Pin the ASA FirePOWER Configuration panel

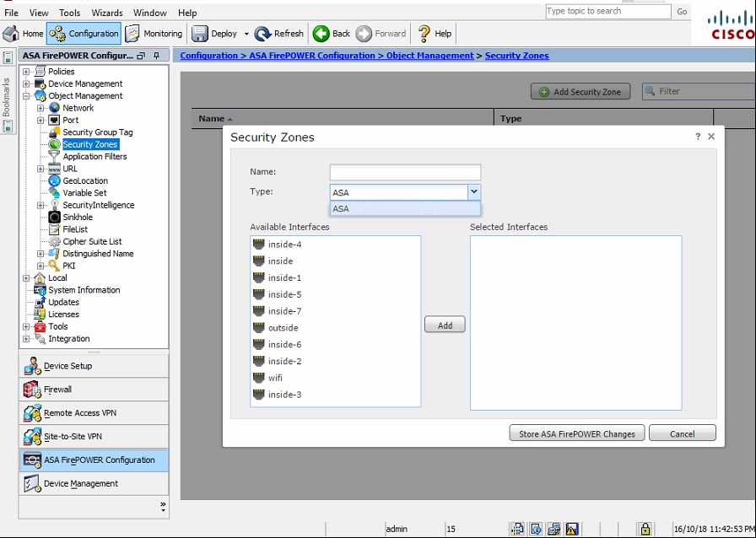(x=155, y=55)
